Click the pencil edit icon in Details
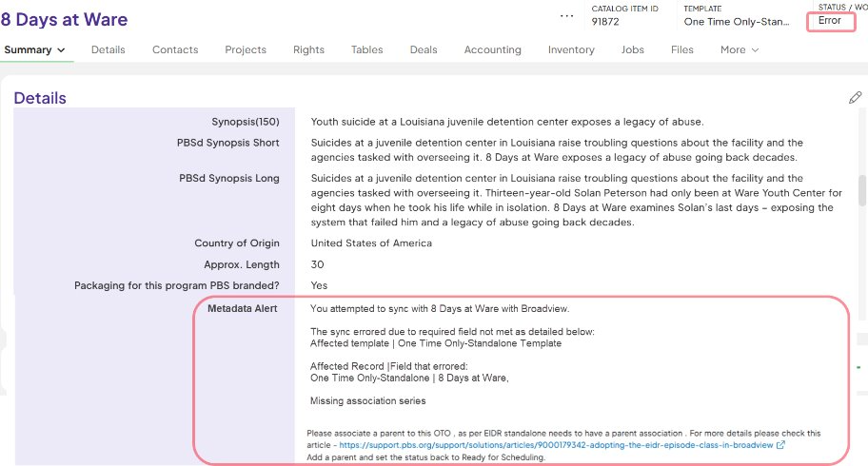 pyautogui.click(x=855, y=98)
